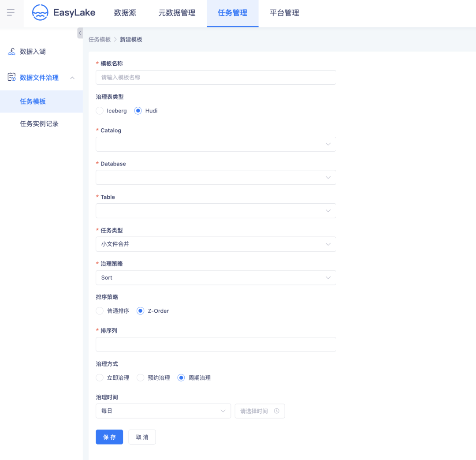Click the 治理表类型 label

tap(110, 97)
